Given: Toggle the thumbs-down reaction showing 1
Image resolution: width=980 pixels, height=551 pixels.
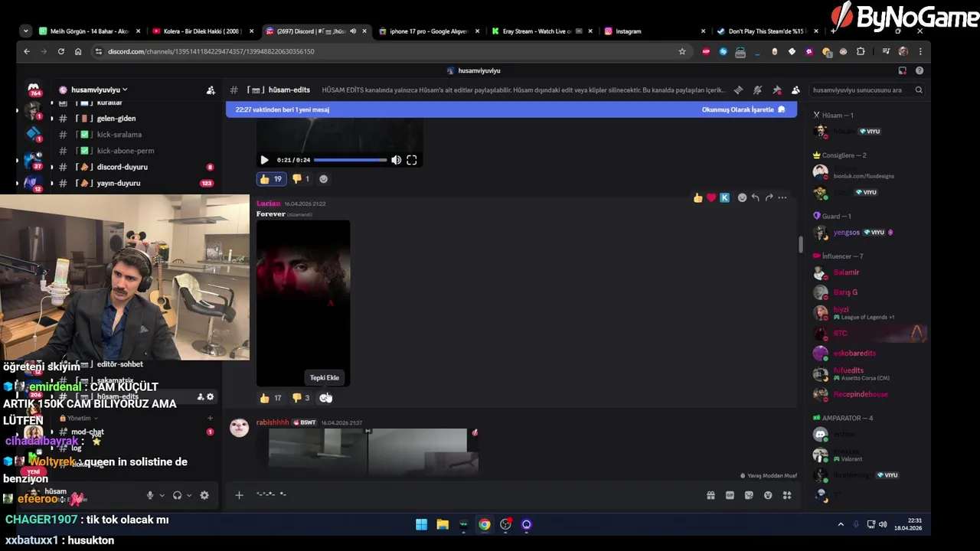Looking at the screenshot, I should pos(301,179).
